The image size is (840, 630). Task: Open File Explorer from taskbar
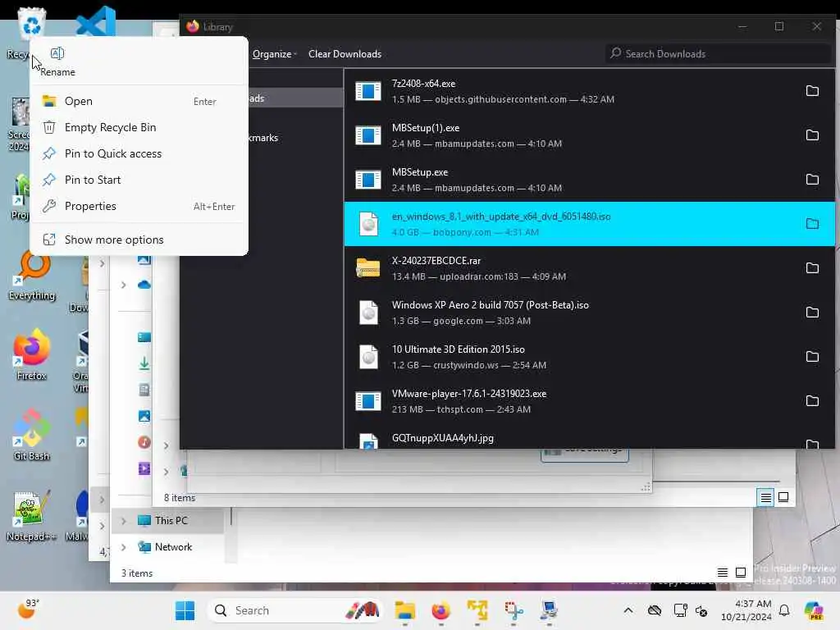405,610
